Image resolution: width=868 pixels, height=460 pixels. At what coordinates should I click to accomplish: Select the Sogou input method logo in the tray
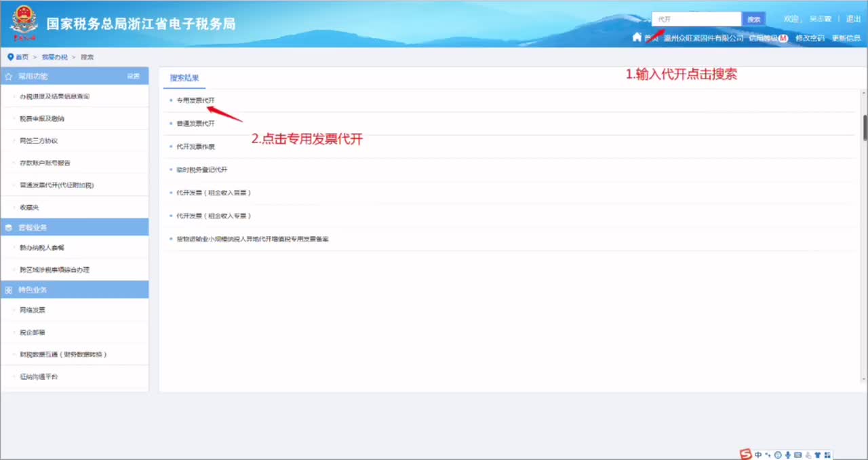point(746,454)
